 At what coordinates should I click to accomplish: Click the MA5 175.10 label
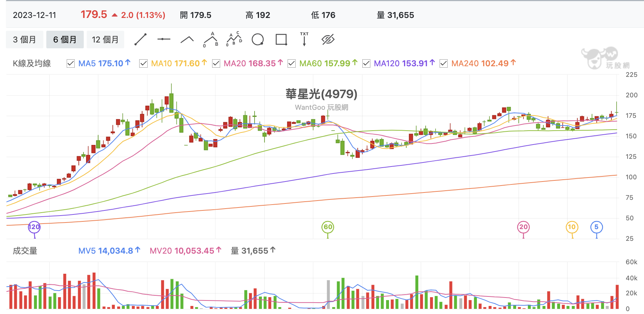pos(104,64)
